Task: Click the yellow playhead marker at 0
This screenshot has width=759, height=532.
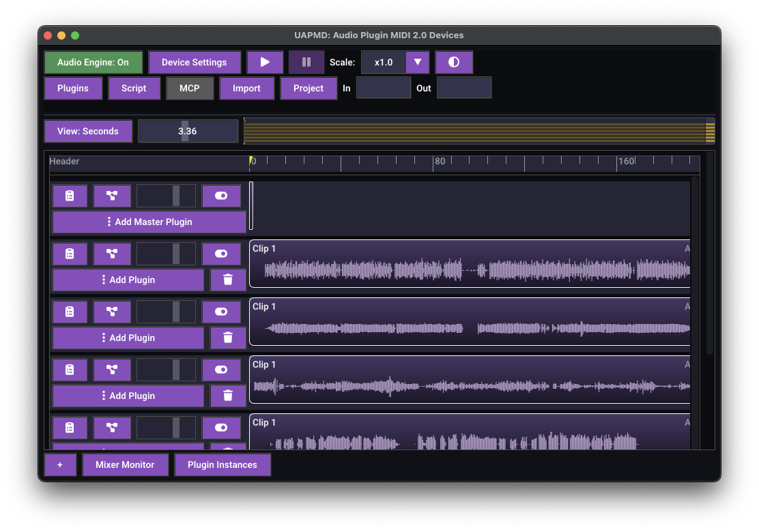Action: click(x=250, y=161)
